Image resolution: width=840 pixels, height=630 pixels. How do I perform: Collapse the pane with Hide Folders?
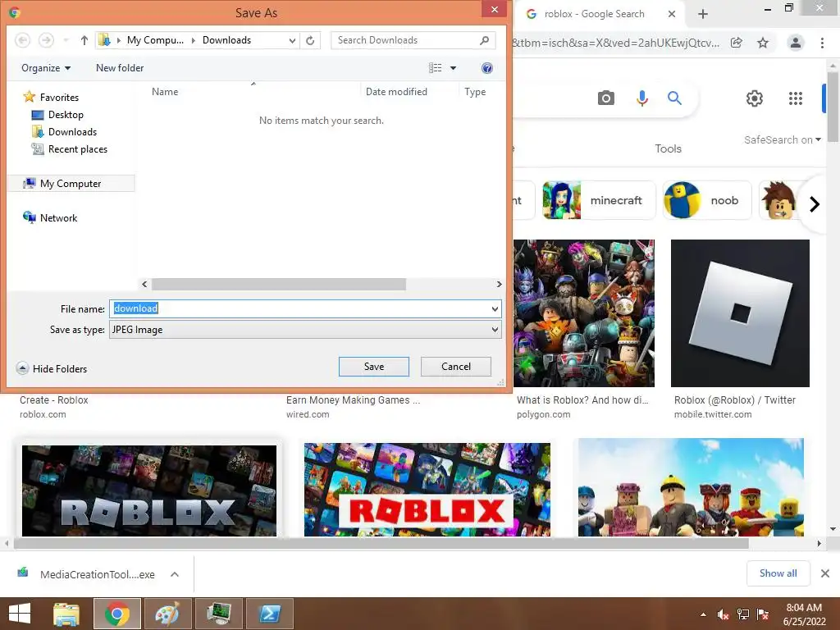pyautogui.click(x=52, y=368)
